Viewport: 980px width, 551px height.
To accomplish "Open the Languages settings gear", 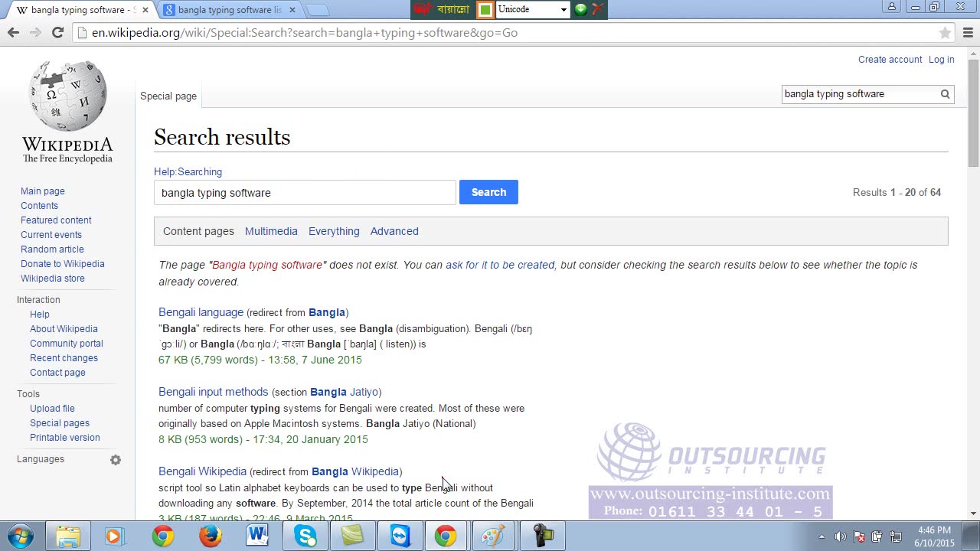I will pos(115,460).
